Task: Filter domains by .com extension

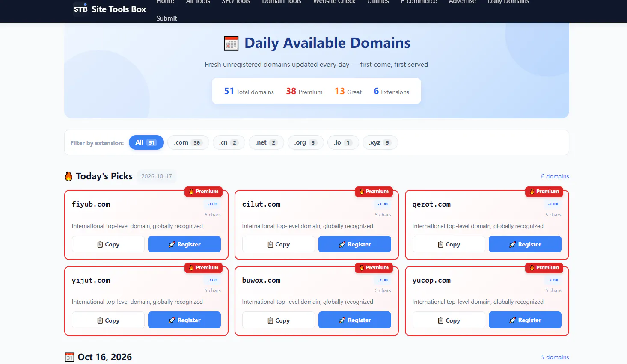Action: [188, 142]
